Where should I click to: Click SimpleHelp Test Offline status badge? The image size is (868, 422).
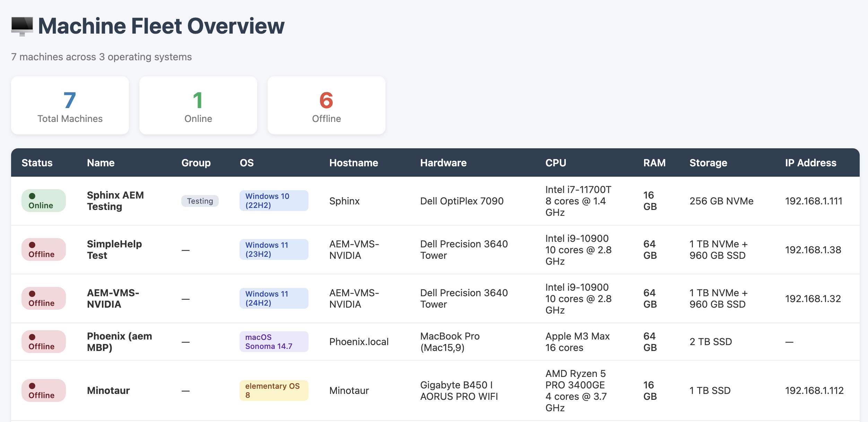click(x=44, y=249)
